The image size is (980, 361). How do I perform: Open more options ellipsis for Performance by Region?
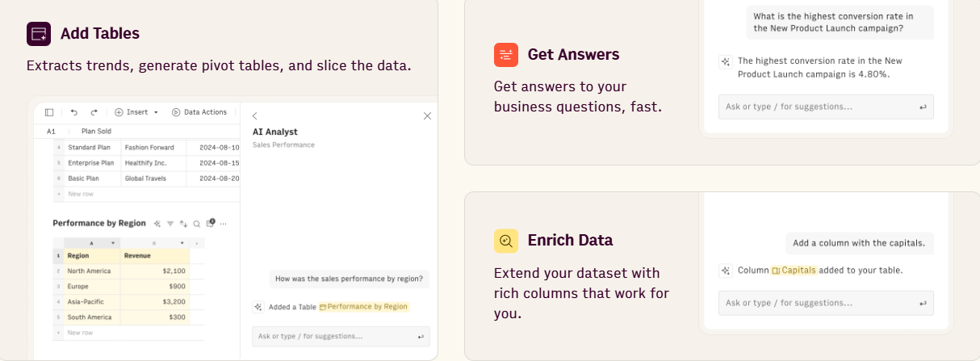click(224, 224)
